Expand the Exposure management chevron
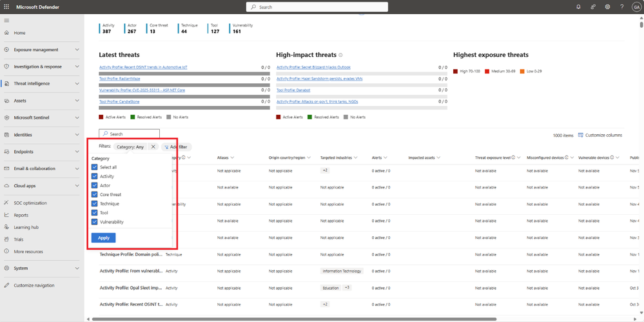Viewport: 644px width, 322px height. 77,50
